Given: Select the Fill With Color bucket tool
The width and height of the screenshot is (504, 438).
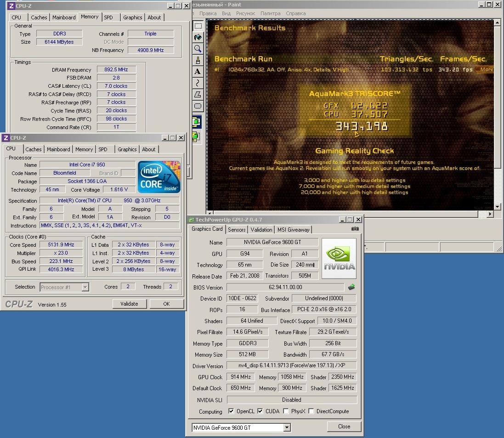Looking at the screenshot, I should pos(198,37).
